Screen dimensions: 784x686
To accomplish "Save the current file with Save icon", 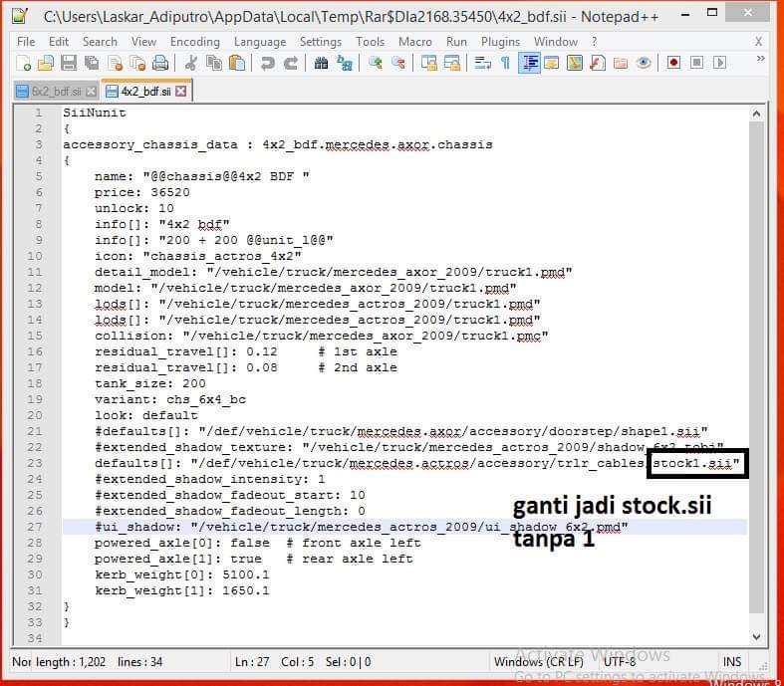I will (x=69, y=63).
